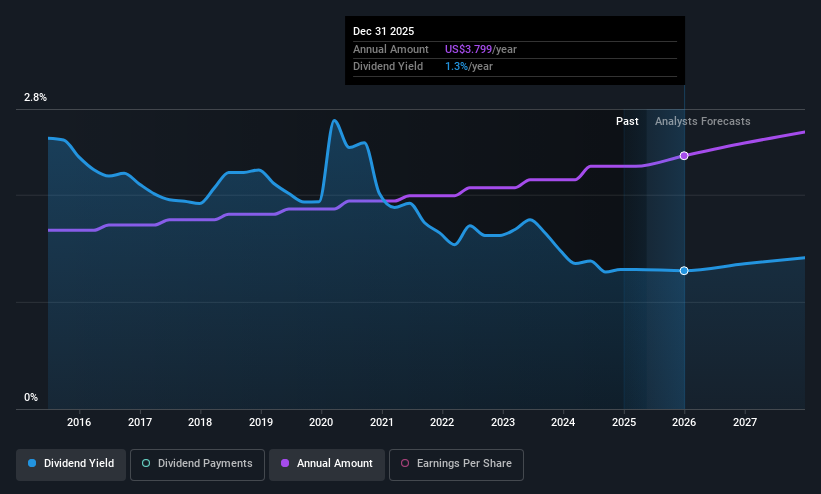Click the 2022 x-axis label
The image size is (821, 494).
(442, 422)
